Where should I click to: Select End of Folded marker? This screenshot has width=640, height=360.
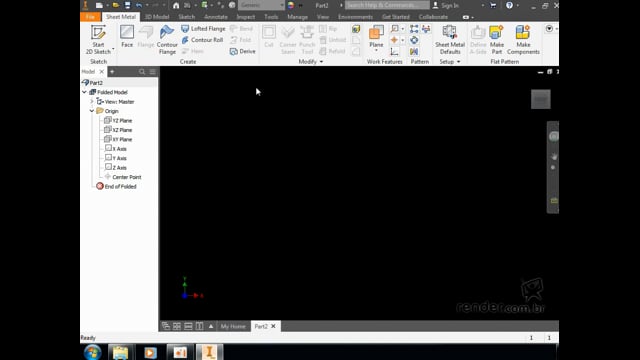(116, 186)
